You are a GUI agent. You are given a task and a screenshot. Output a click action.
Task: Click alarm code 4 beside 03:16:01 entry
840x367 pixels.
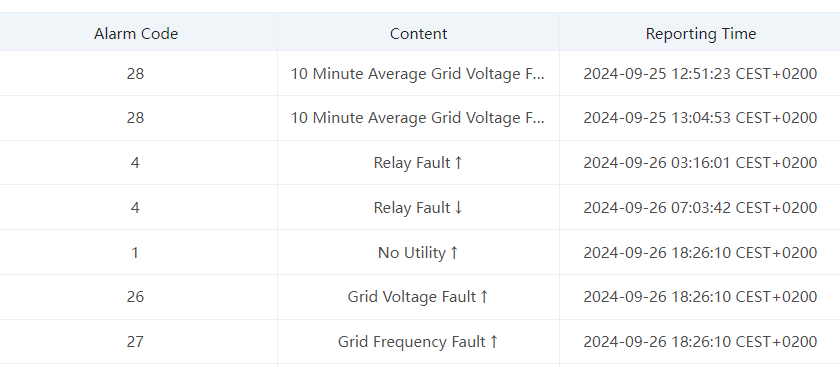[x=135, y=163]
